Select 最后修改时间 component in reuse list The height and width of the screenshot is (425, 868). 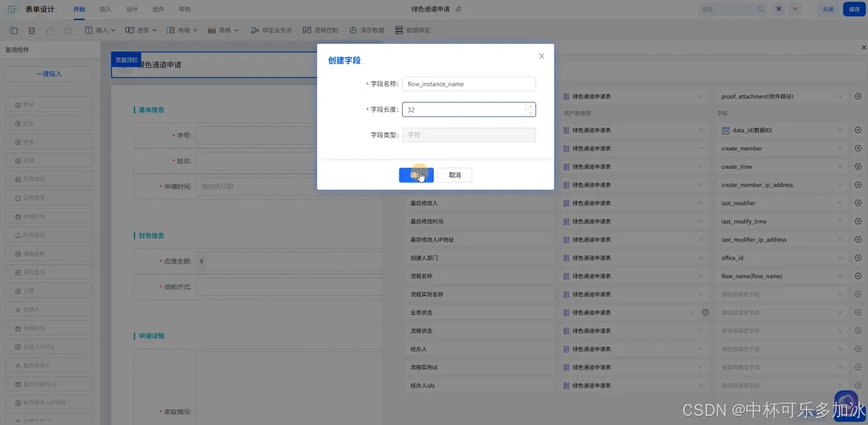click(x=49, y=383)
